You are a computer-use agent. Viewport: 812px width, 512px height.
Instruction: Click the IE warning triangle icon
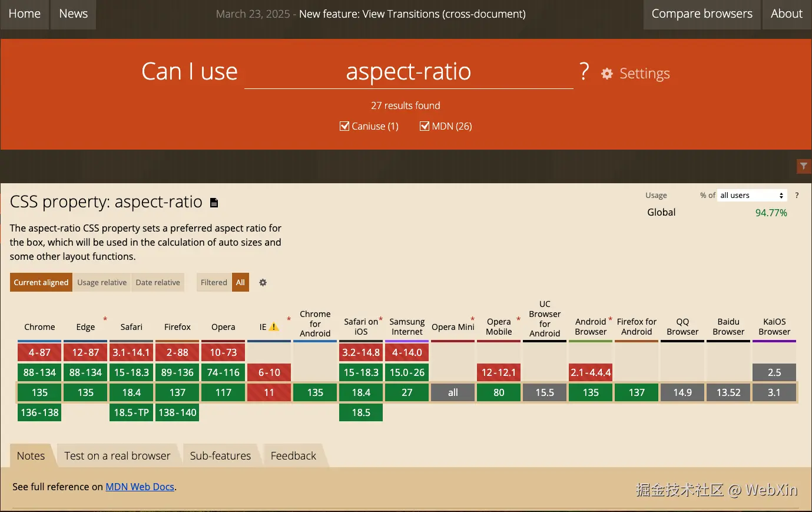(x=274, y=326)
